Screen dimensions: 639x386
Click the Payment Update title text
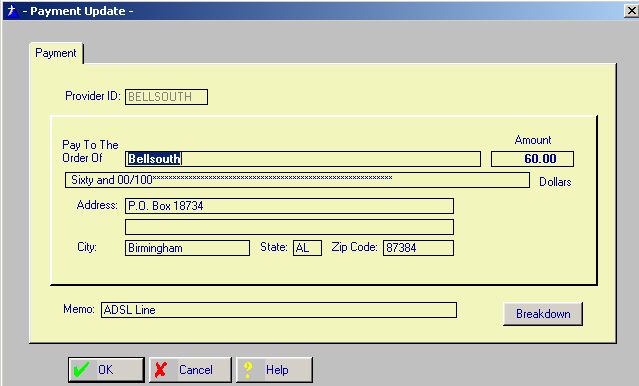pos(78,11)
